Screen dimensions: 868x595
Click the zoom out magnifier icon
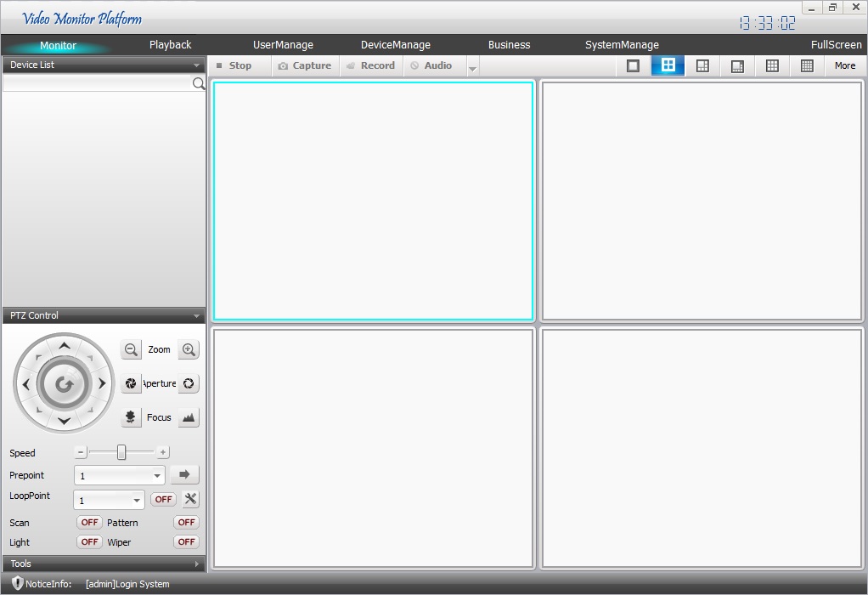(131, 349)
